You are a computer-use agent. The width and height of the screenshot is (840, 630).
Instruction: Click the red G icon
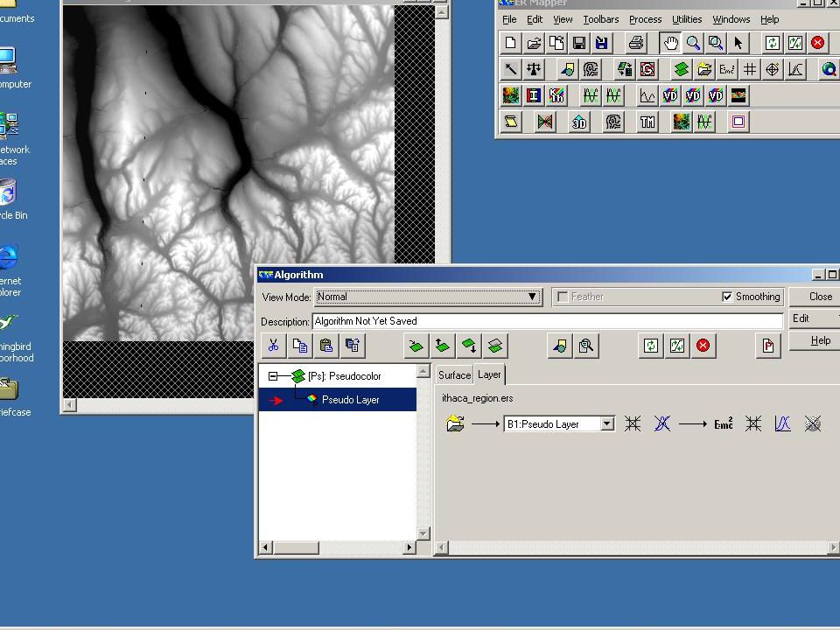[x=647, y=69]
